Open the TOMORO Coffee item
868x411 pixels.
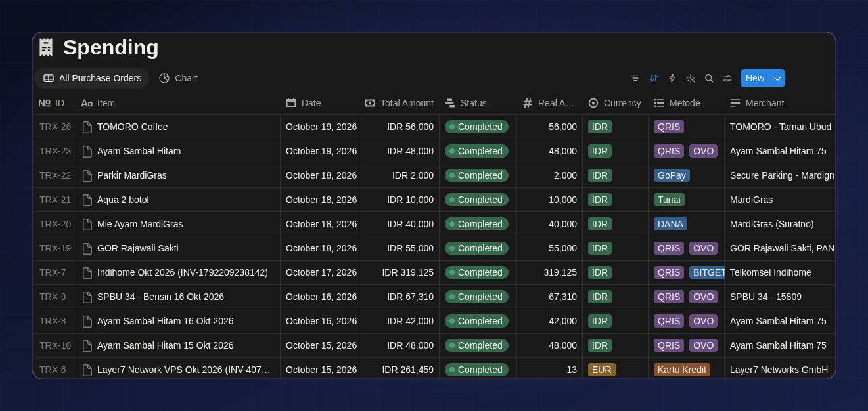coord(133,127)
